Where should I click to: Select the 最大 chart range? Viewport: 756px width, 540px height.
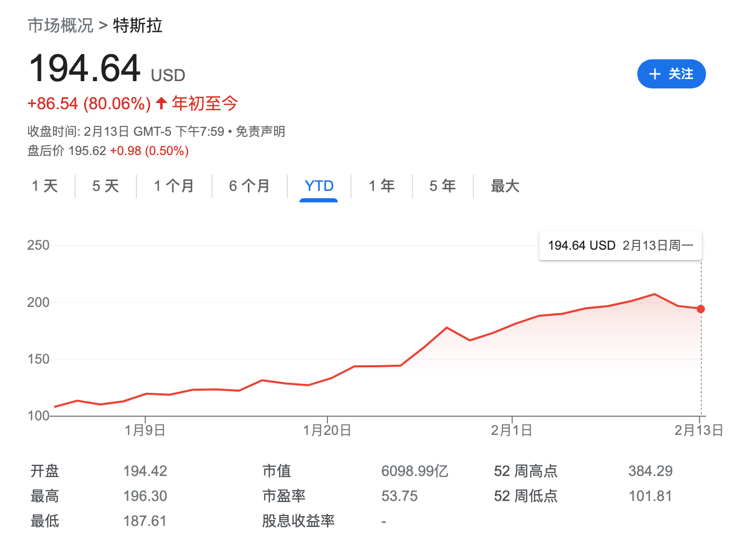pyautogui.click(x=504, y=186)
